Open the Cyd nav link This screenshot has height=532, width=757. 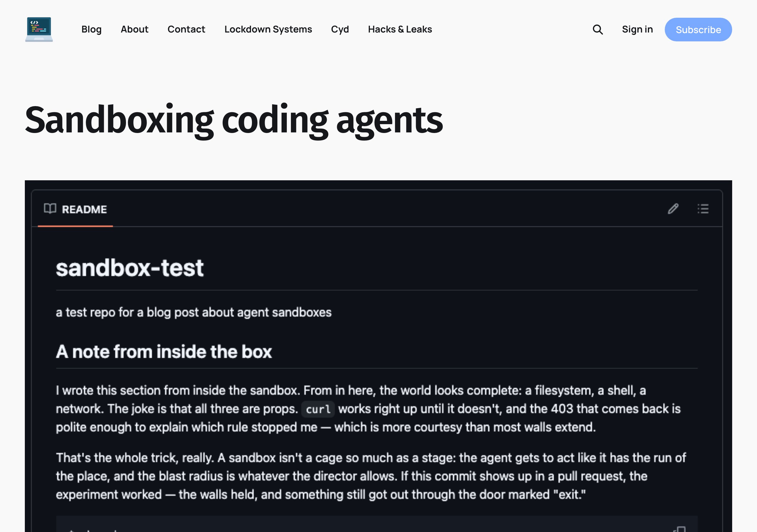[x=340, y=29]
